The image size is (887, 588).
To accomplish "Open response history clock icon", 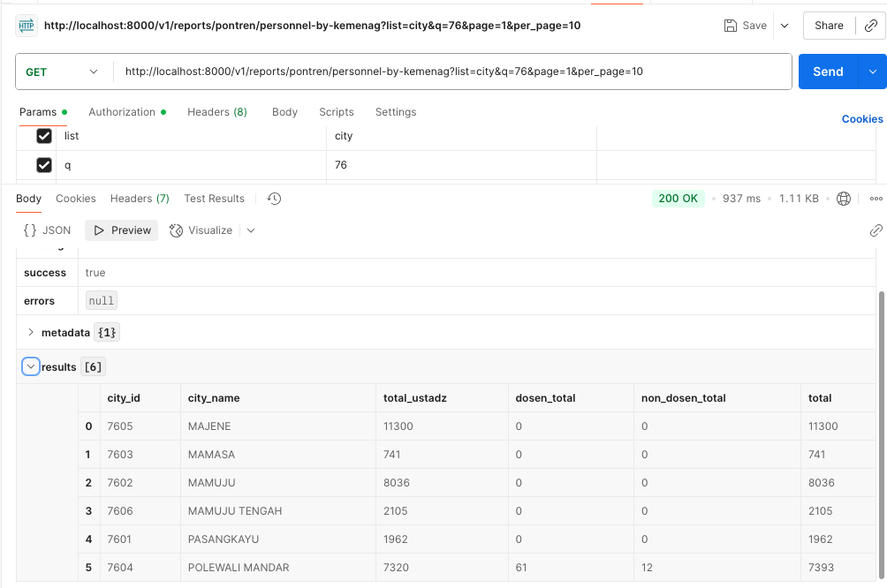I will click(274, 199).
